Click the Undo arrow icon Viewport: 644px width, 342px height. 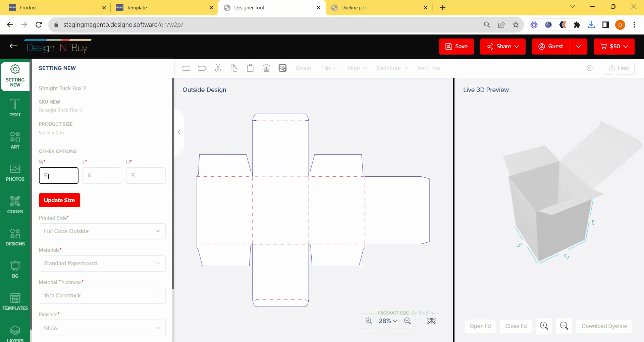pyautogui.click(x=202, y=68)
